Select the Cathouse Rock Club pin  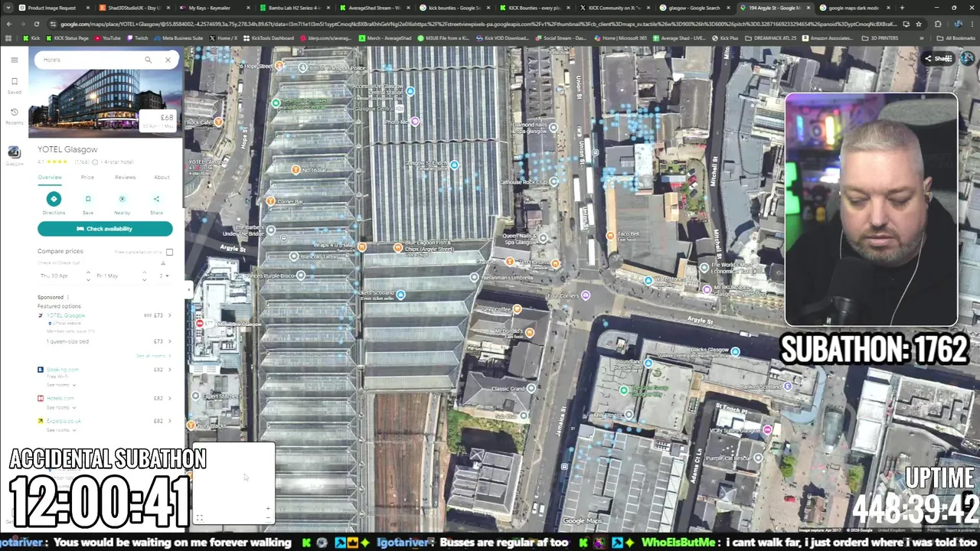(x=554, y=182)
